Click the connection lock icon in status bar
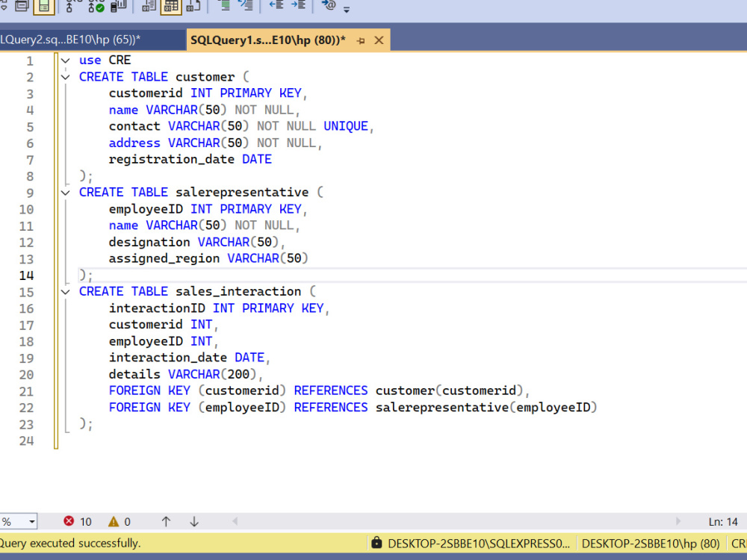The image size is (747, 560). [376, 542]
